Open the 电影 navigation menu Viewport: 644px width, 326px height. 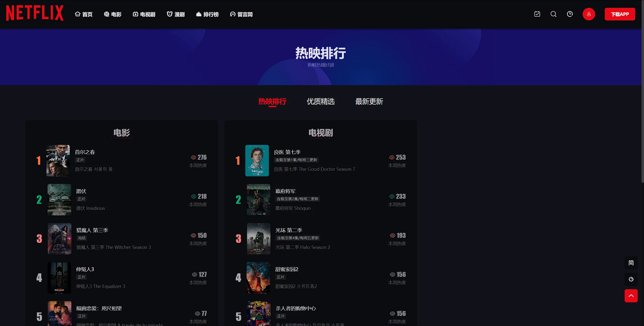pos(113,14)
